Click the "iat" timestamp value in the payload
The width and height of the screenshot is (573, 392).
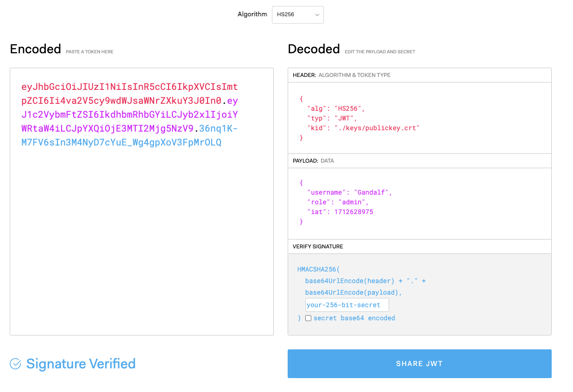point(353,212)
